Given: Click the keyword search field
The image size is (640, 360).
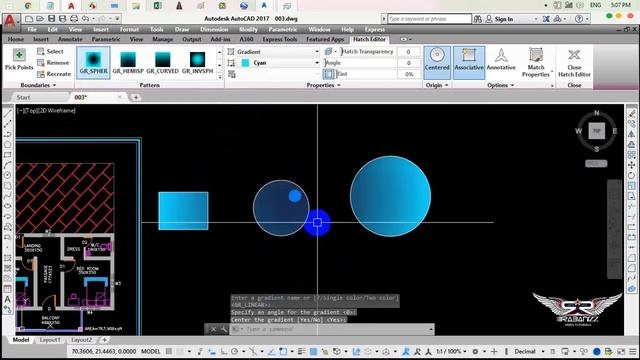Looking at the screenshot, I should (x=429, y=19).
